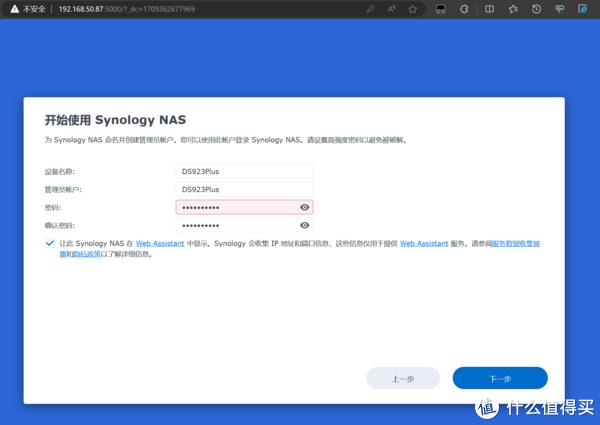The width and height of the screenshot is (600, 425).
Task: Click the Read aloud icon in address bar
Action: click(391, 9)
